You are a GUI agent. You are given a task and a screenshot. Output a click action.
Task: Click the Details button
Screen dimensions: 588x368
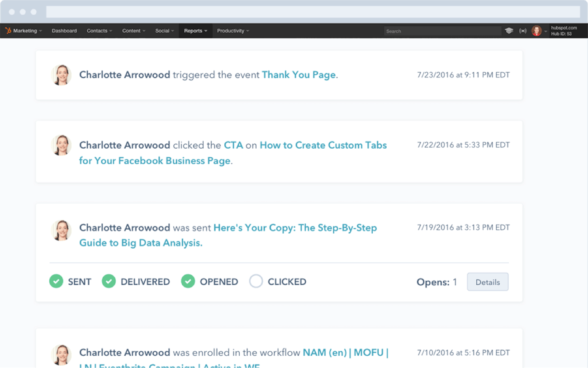[488, 282]
